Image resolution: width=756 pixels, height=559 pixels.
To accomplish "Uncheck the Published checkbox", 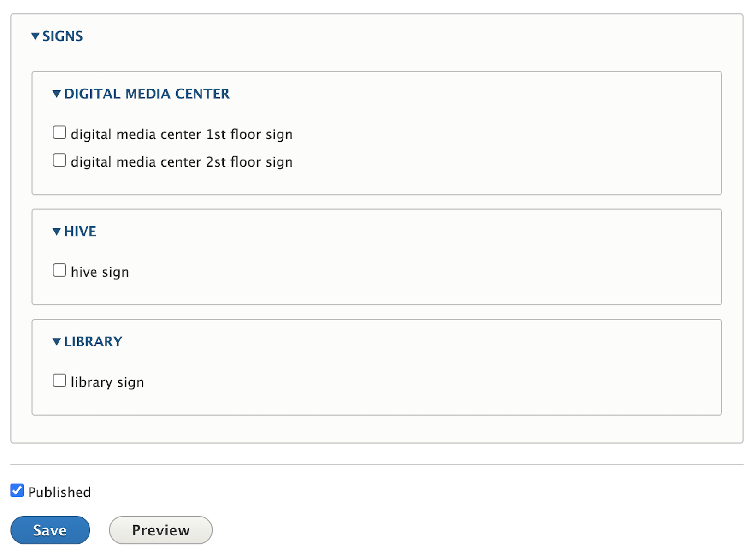I will [x=17, y=490].
